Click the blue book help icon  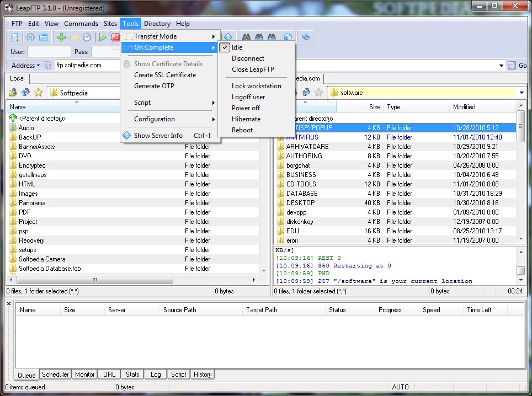pyautogui.click(x=306, y=37)
